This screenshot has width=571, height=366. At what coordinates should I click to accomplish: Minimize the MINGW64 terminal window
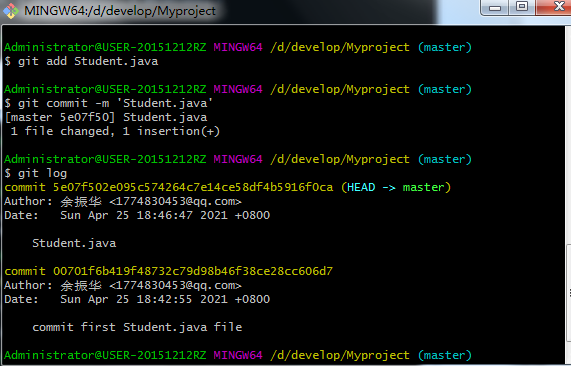pos(494,7)
